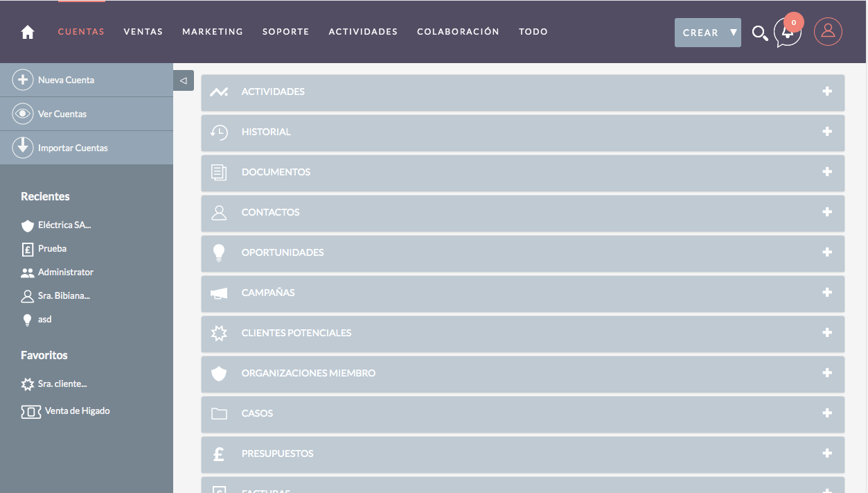The image size is (868, 493).
Task: Open the search magnifier icon
Action: click(x=759, y=33)
